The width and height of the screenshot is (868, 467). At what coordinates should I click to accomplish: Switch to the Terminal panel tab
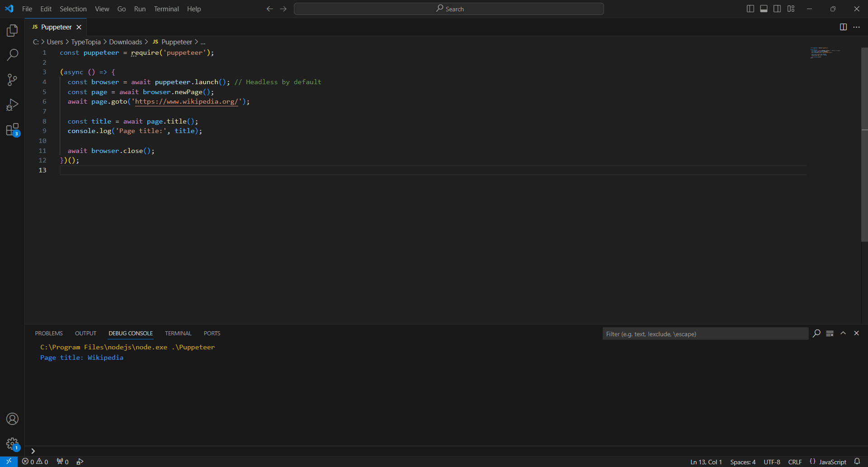[x=178, y=334]
